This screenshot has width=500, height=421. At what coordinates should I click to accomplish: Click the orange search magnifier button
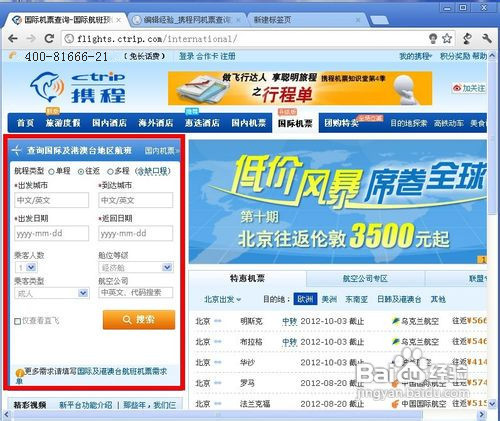(139, 320)
